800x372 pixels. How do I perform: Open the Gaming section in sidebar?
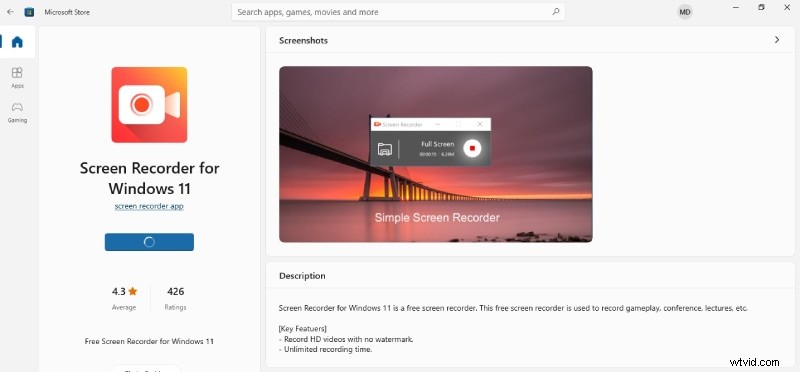coord(17,112)
